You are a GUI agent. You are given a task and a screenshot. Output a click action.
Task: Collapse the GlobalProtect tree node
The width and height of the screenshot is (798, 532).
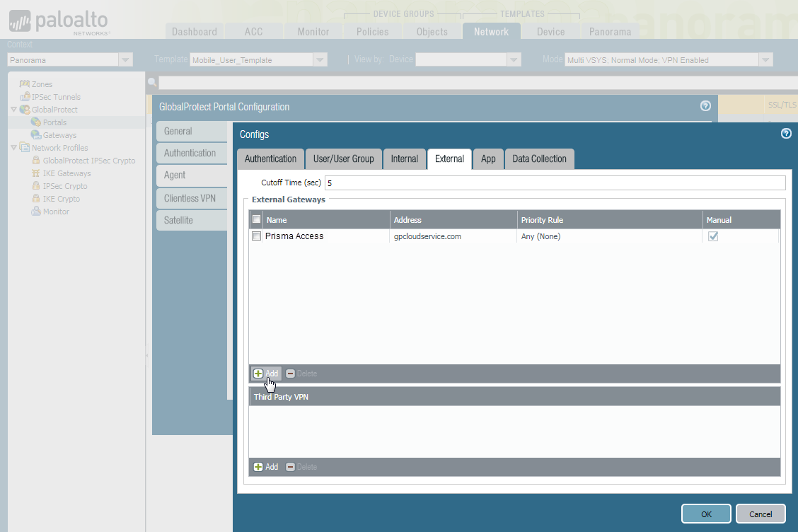pos(14,110)
